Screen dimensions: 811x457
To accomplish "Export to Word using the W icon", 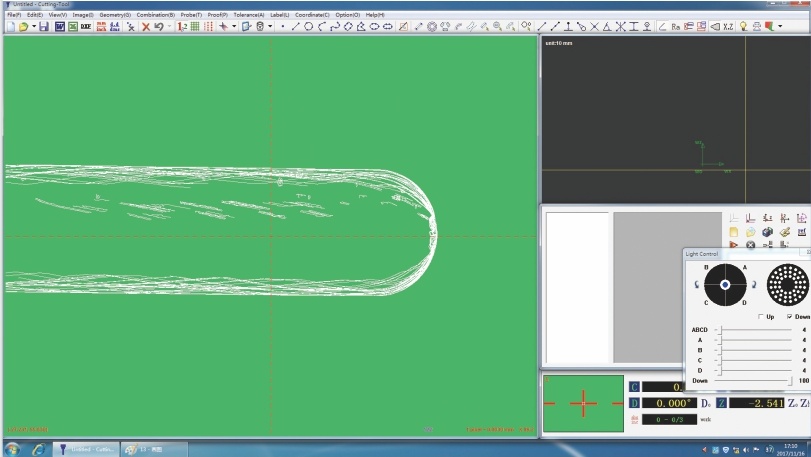I will tap(59, 26).
